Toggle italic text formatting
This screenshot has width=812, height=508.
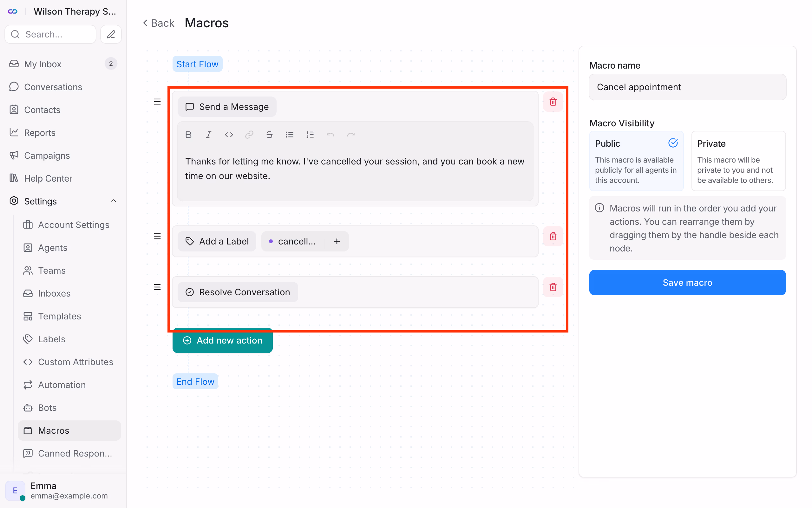click(x=208, y=135)
